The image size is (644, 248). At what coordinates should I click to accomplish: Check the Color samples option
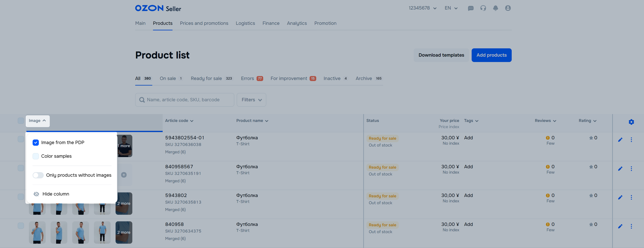pos(36,156)
